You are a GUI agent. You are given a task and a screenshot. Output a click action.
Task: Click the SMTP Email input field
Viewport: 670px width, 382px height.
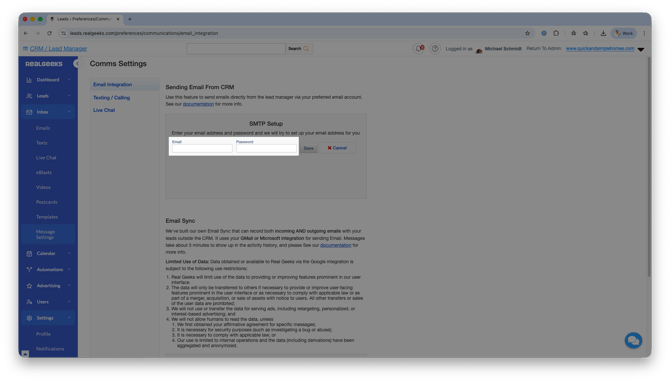click(x=203, y=149)
